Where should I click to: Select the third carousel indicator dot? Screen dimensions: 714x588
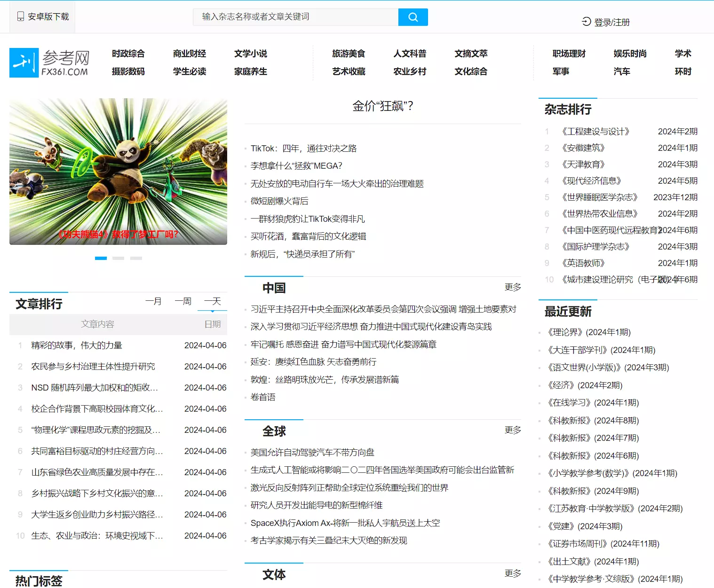coord(136,258)
